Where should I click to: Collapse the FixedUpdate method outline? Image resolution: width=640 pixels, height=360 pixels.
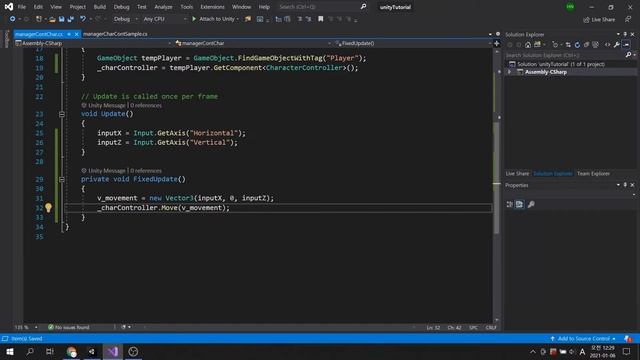coord(62,180)
